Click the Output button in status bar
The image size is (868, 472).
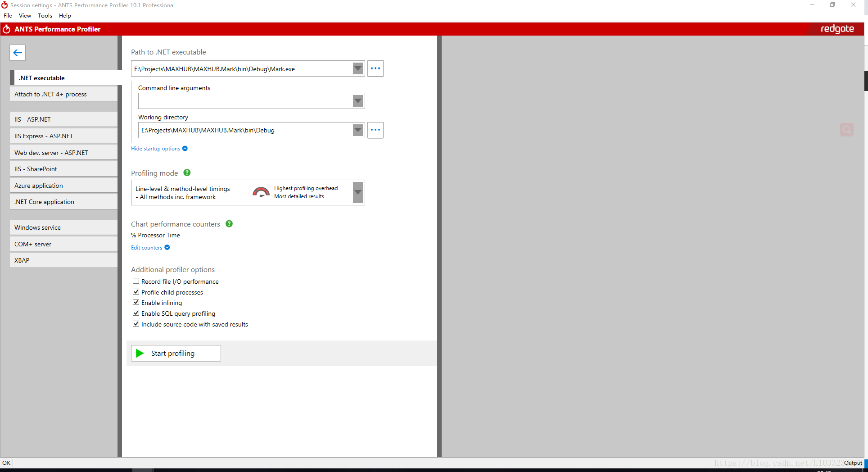pyautogui.click(x=853, y=463)
